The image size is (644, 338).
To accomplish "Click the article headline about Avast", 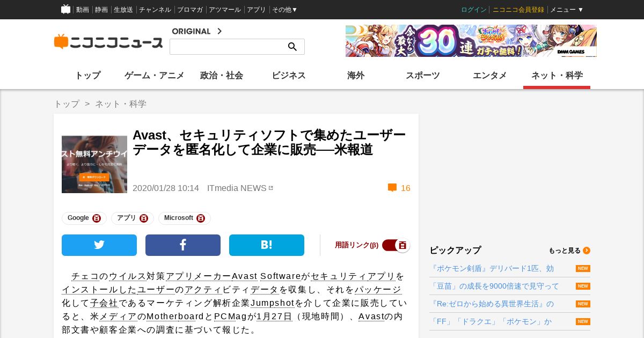I will [x=269, y=142].
